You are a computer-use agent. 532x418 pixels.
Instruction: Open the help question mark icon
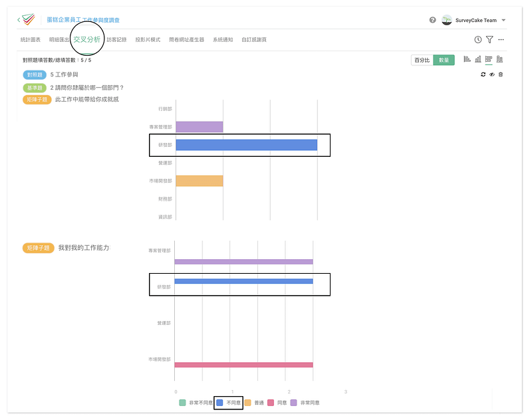[x=432, y=20]
